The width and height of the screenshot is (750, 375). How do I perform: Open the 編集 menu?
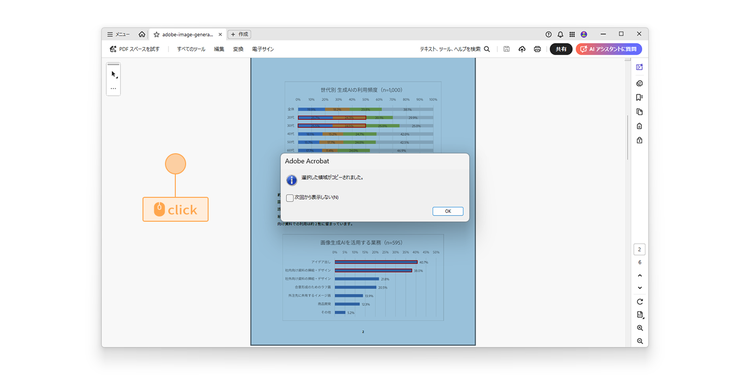coord(219,49)
